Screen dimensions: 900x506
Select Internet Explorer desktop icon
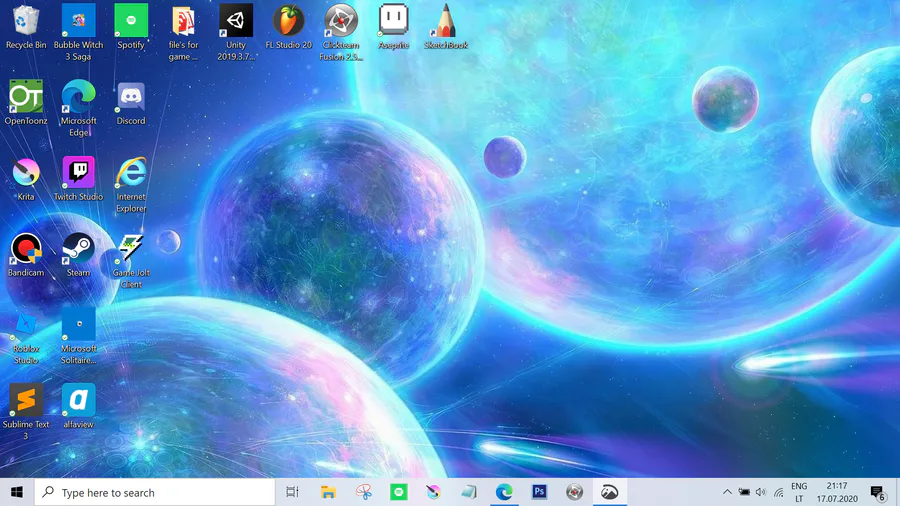(x=131, y=185)
